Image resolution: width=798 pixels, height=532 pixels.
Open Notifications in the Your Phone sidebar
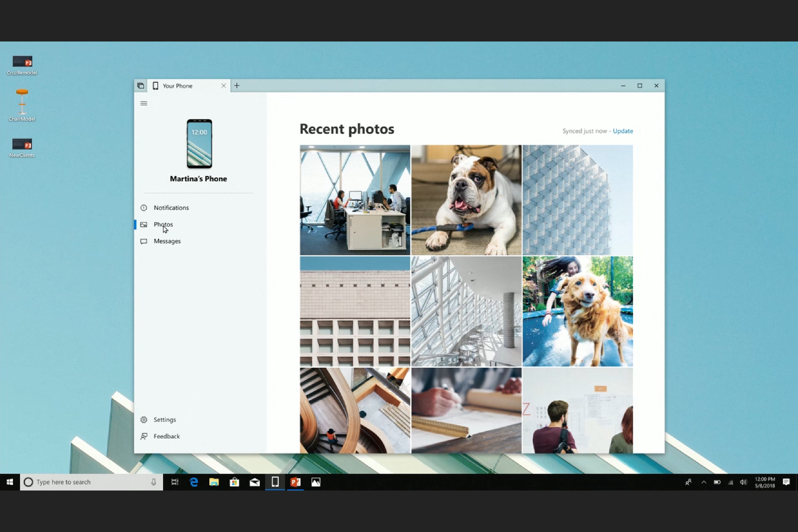click(x=171, y=208)
